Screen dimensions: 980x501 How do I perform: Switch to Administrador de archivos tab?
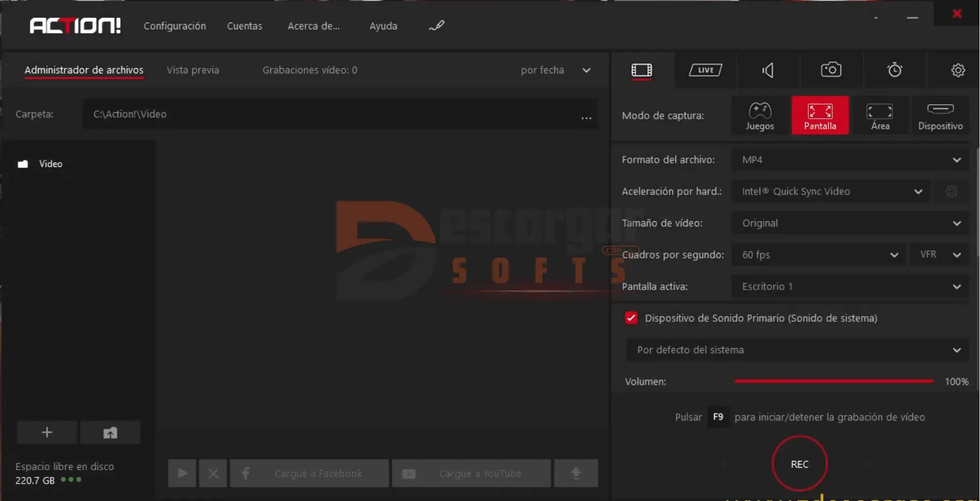(84, 70)
